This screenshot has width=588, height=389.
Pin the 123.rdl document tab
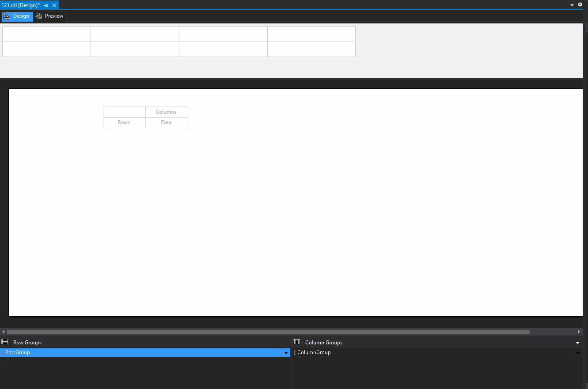tap(46, 5)
